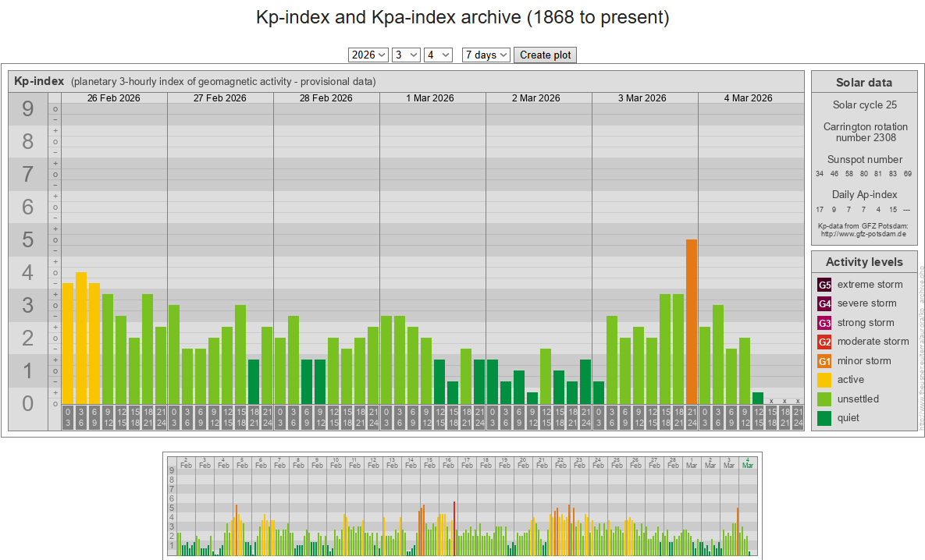Click the G4 severe storm swatch
This screenshot has height=560, width=925.
pos(824,303)
